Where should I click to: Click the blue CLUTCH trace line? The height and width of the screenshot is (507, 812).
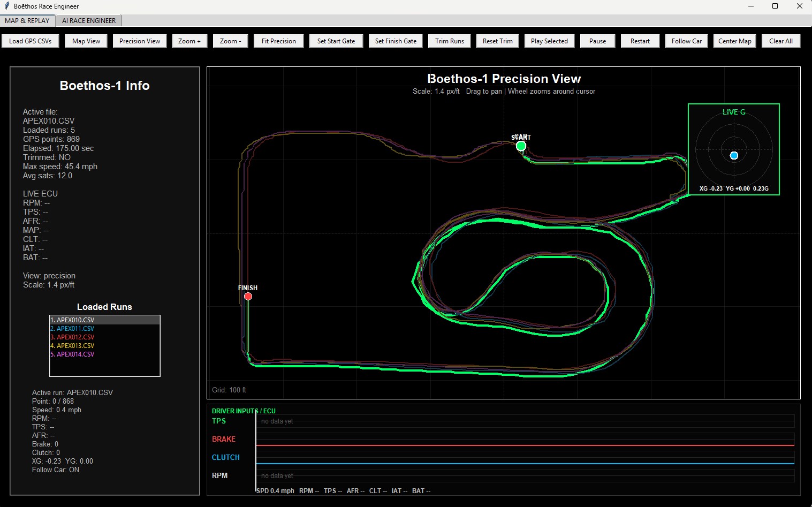[x=525, y=464]
